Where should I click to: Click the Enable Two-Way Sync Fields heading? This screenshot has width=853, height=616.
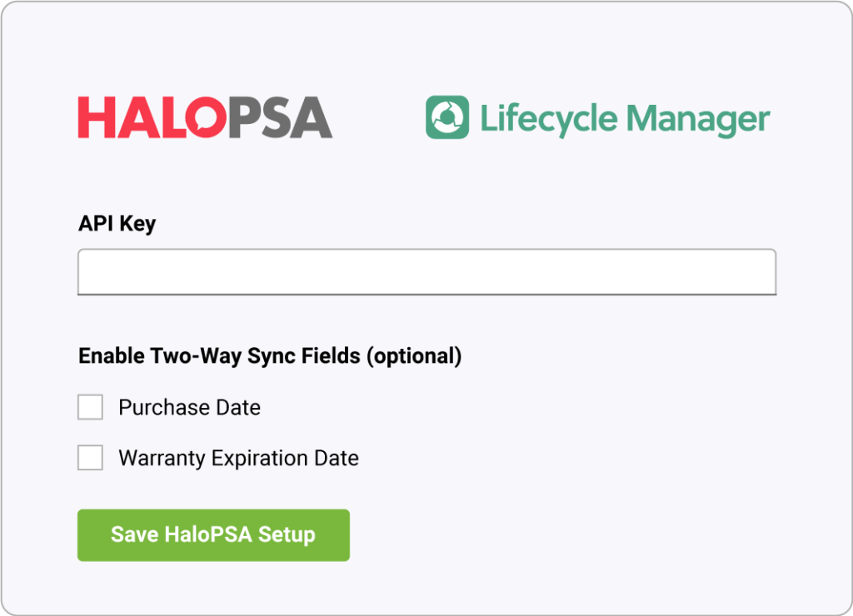click(x=270, y=355)
